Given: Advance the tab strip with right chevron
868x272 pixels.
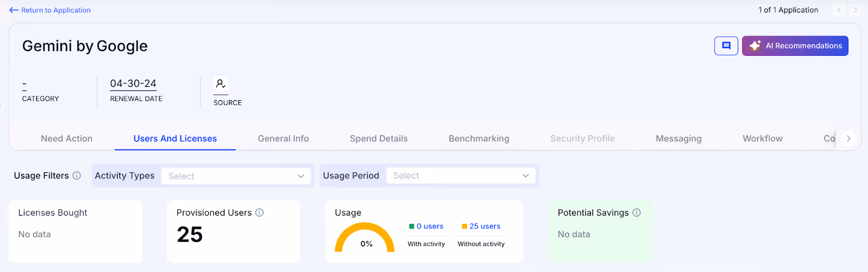Looking at the screenshot, I should click(848, 139).
